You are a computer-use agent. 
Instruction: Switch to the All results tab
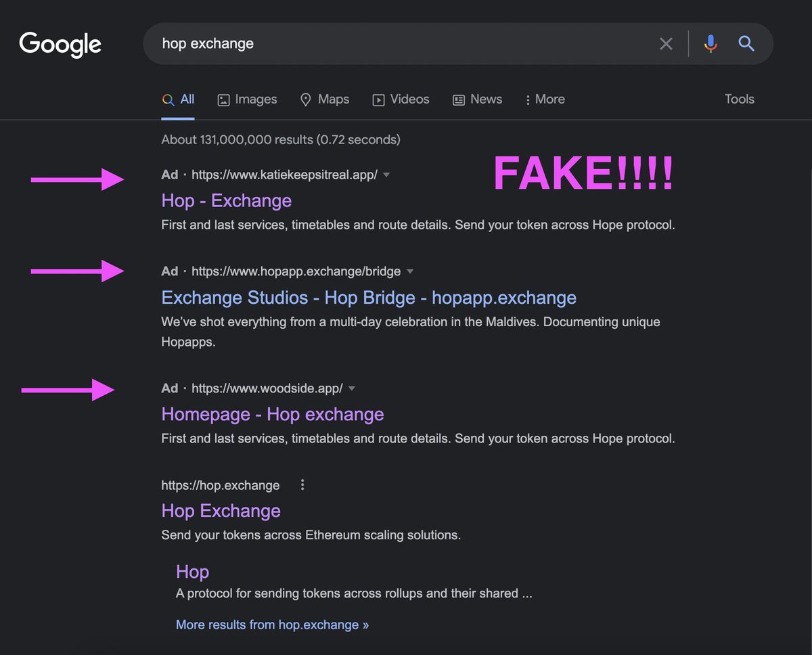pyautogui.click(x=179, y=99)
